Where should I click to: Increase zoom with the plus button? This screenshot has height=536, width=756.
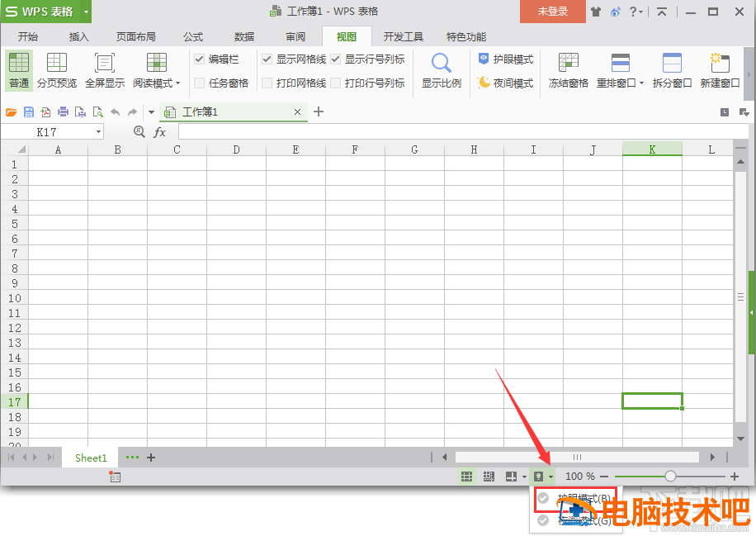coord(735,477)
